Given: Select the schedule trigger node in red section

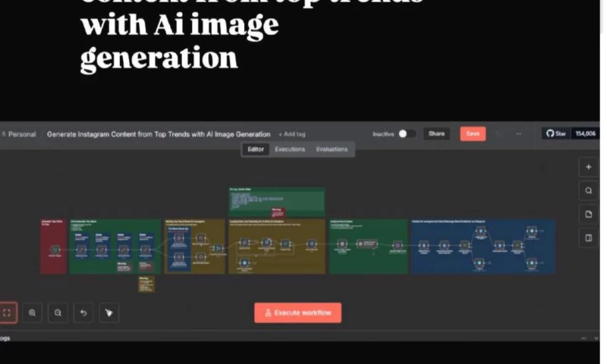Looking at the screenshot, I should point(55,250).
